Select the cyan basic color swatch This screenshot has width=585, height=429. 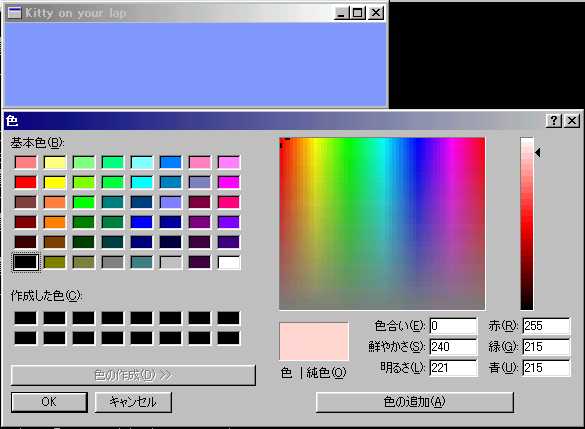pos(142,182)
